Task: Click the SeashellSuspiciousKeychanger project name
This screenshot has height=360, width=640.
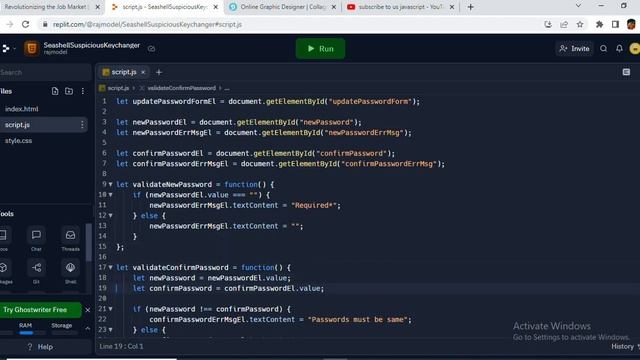Action: click(91, 45)
